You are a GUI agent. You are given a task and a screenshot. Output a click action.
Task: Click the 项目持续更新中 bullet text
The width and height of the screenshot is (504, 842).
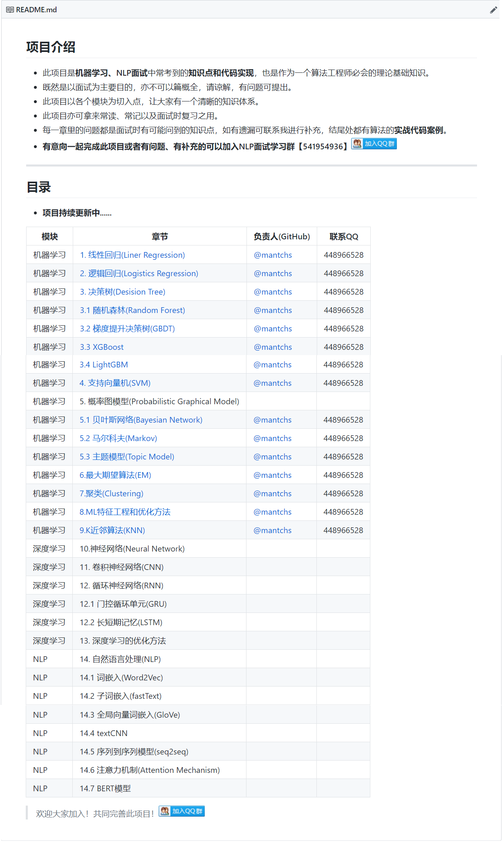77,213
